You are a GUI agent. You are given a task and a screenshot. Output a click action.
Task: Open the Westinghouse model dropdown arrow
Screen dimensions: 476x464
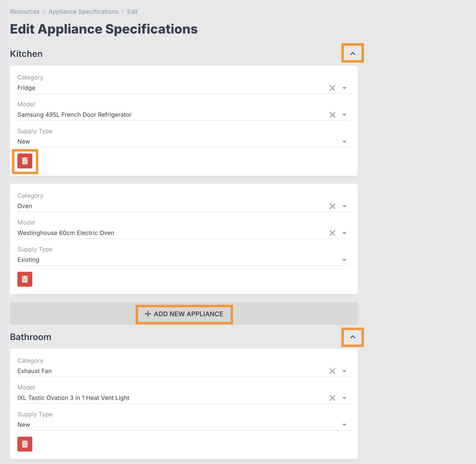point(344,233)
